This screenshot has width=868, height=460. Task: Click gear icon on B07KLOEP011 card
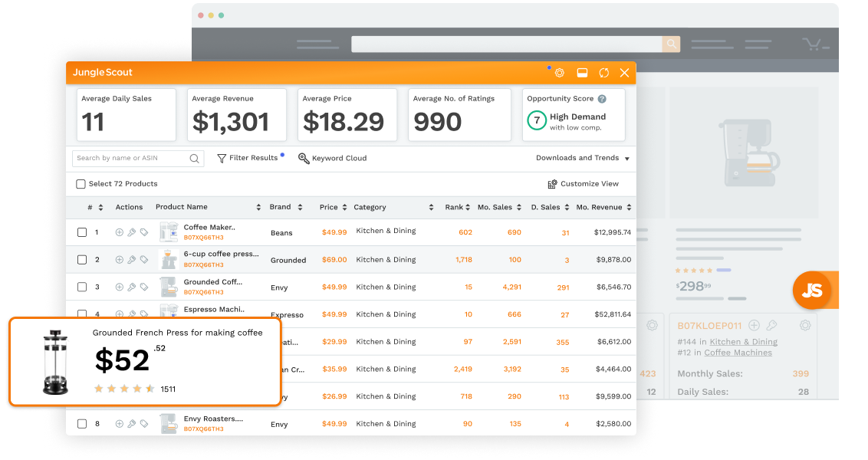pos(805,326)
